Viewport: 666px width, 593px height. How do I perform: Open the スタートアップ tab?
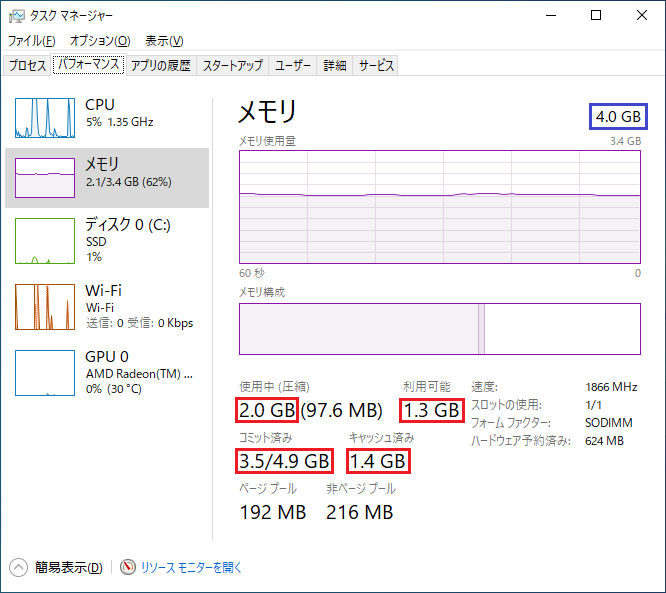(x=233, y=65)
